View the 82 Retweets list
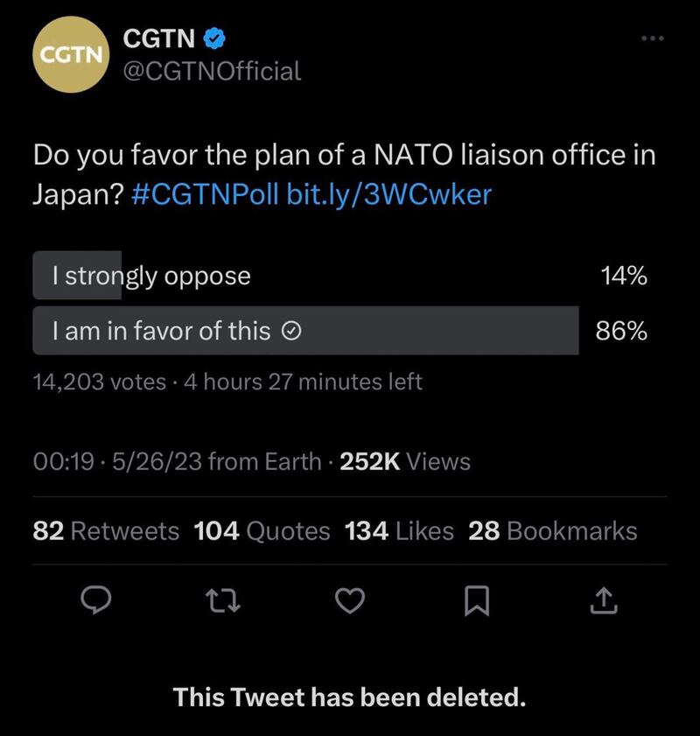 tap(105, 530)
